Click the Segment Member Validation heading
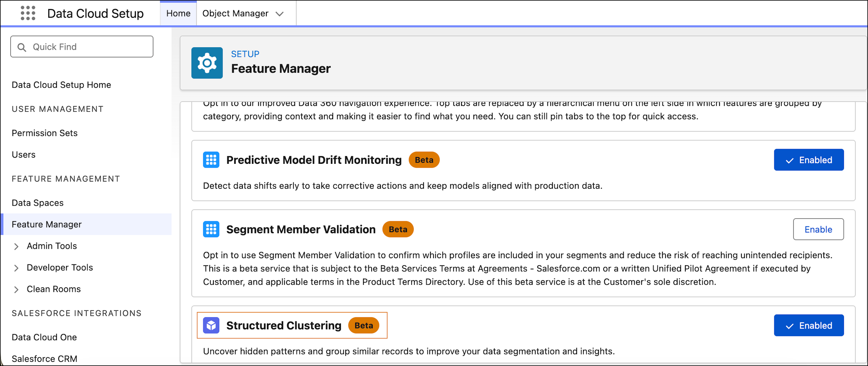Image resolution: width=868 pixels, height=366 pixels. tap(301, 229)
